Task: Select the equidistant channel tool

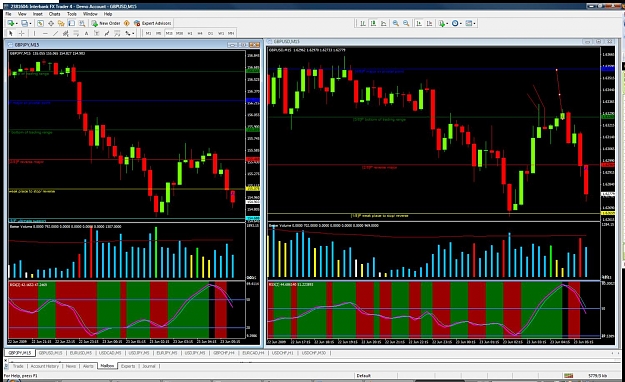Action: click(66, 33)
